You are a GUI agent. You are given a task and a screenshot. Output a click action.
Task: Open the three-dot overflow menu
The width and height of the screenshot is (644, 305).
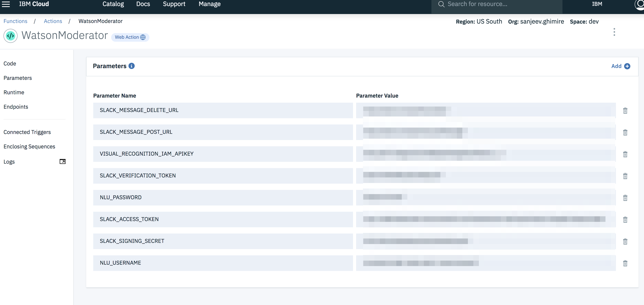click(614, 32)
